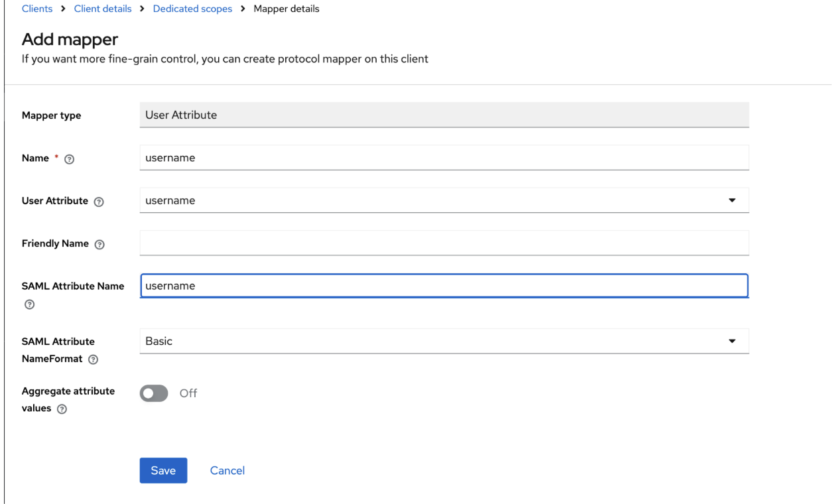
Task: Click into the Friendly Name field
Action: click(444, 243)
